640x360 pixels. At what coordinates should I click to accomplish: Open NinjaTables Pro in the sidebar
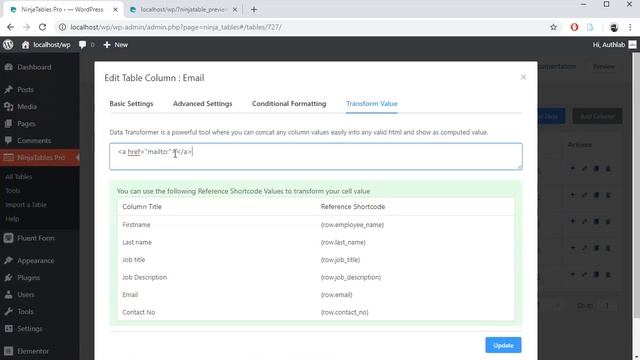point(40,158)
